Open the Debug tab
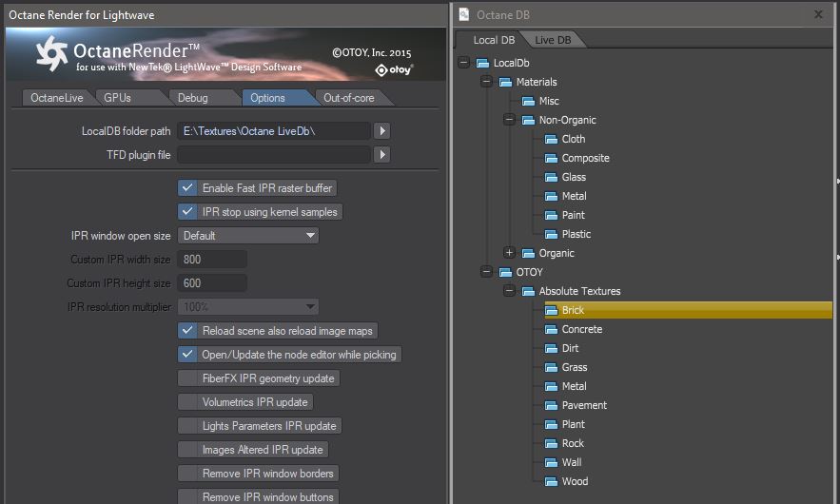Screen dimensions: 840x504 pyautogui.click(x=193, y=98)
